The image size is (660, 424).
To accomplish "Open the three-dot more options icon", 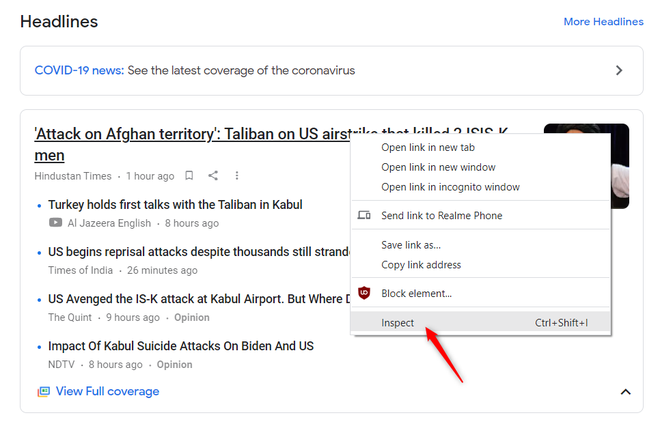I will 237,176.
